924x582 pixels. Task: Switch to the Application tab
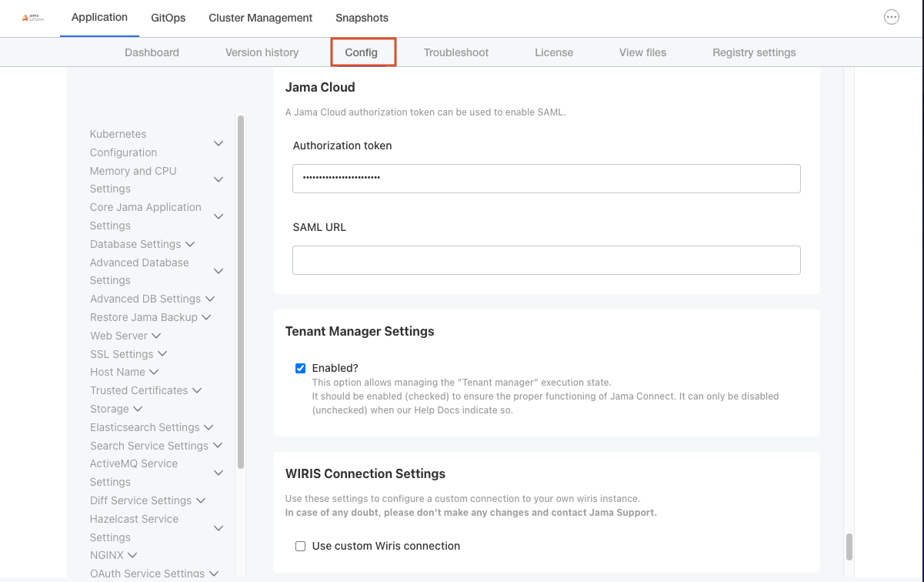[x=99, y=17]
